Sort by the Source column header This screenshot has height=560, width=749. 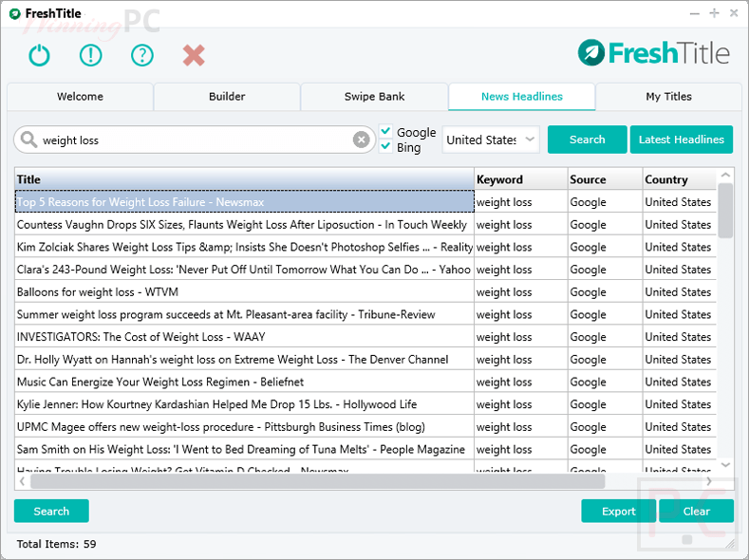(606, 179)
